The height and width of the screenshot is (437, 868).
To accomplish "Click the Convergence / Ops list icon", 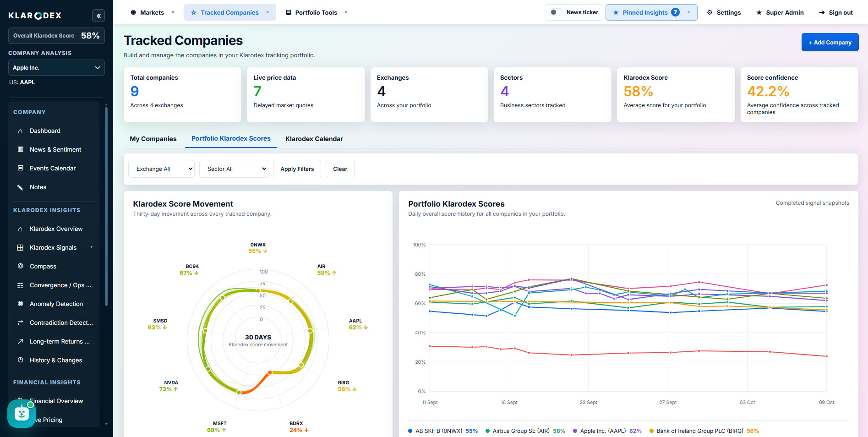I will click(20, 285).
